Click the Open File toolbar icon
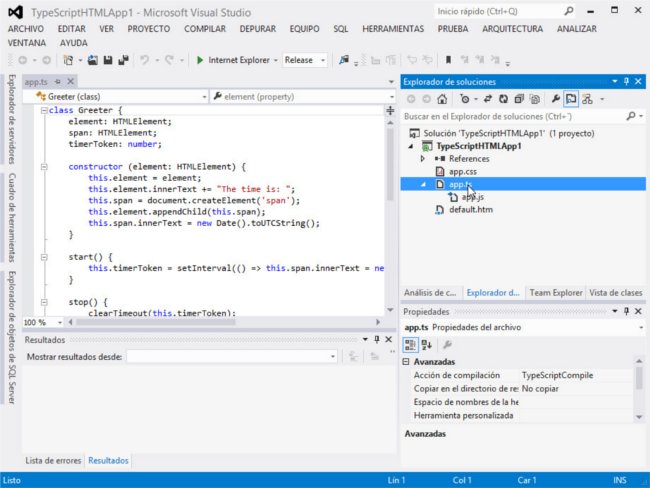Screen dimensions: 650x488 pos(92,60)
